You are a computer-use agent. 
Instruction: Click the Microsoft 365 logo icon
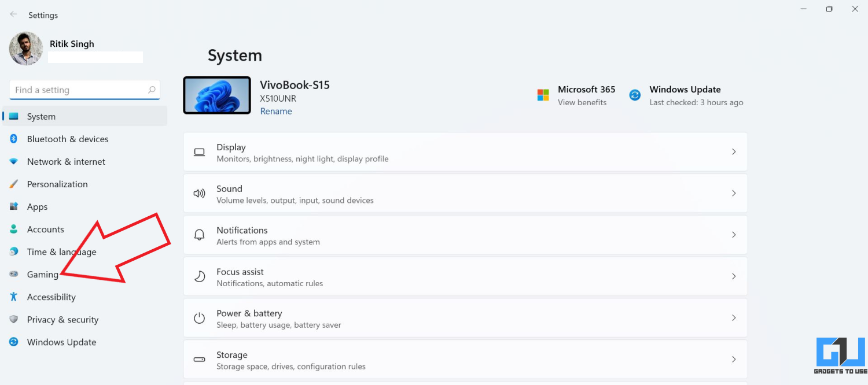[x=543, y=95]
